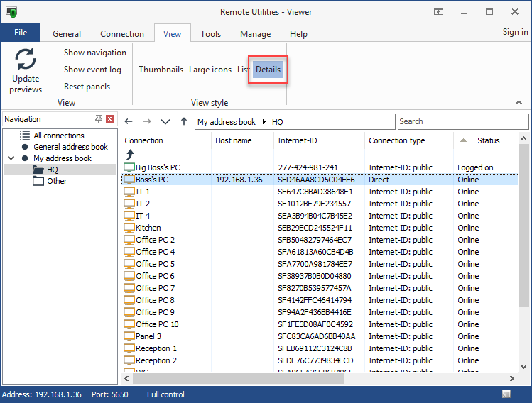Select List view style
This screenshot has width=532, height=403.
(x=243, y=70)
